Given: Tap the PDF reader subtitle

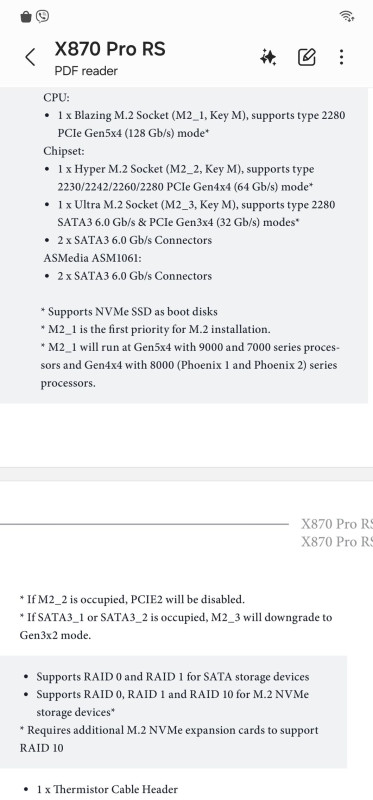Looking at the screenshot, I should click(86, 71).
